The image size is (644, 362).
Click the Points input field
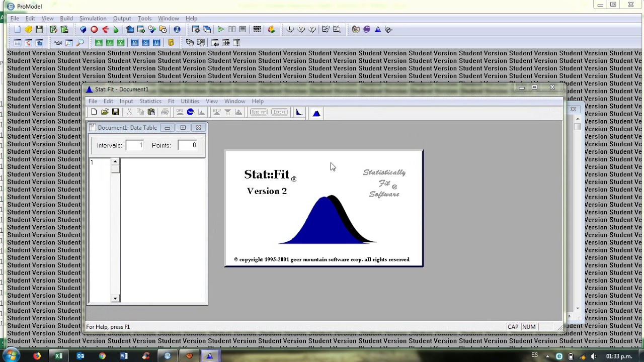pos(188,145)
